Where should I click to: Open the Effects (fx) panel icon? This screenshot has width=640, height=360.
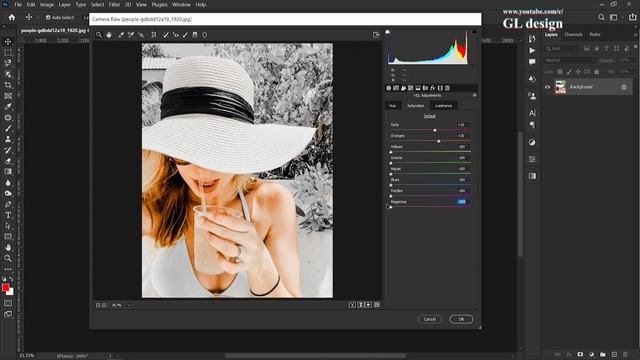click(433, 88)
